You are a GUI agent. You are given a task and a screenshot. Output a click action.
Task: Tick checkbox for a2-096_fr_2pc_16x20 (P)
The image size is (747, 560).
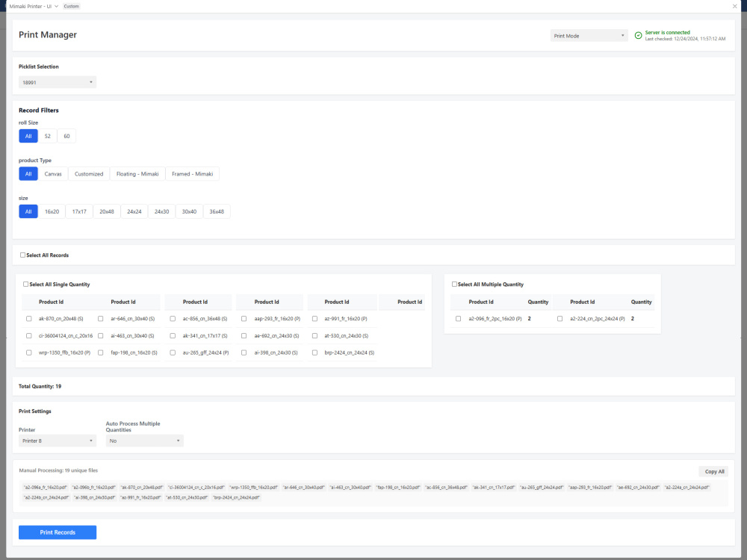(x=459, y=319)
